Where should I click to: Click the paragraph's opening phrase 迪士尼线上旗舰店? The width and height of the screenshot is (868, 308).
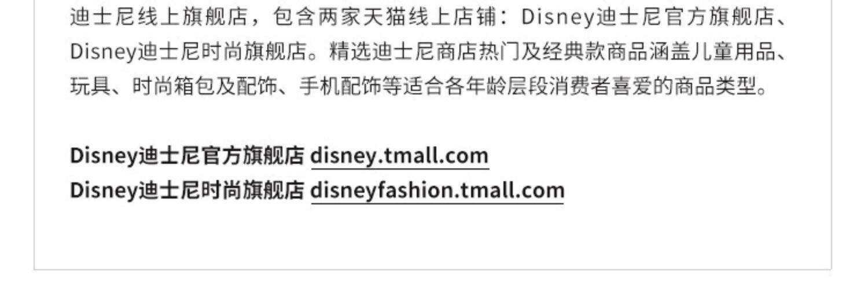(x=159, y=17)
